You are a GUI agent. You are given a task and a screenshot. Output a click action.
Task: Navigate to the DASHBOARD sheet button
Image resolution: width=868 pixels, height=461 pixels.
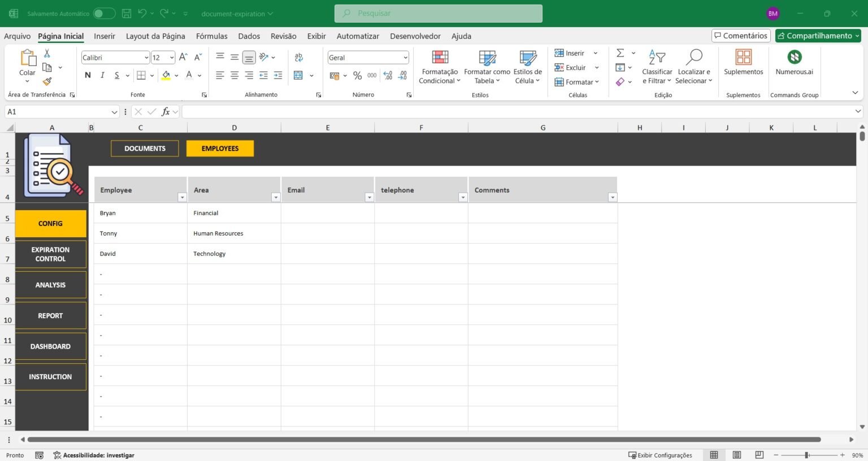[x=50, y=346]
